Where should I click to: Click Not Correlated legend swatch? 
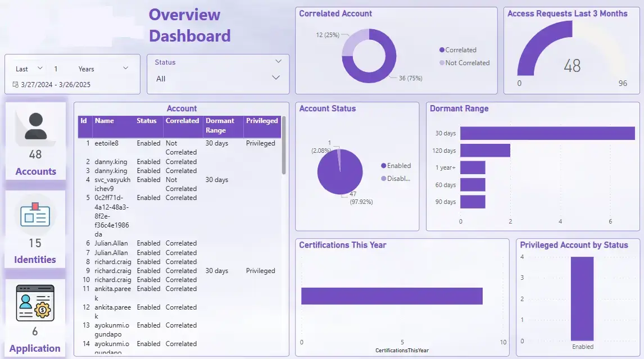[x=442, y=63]
